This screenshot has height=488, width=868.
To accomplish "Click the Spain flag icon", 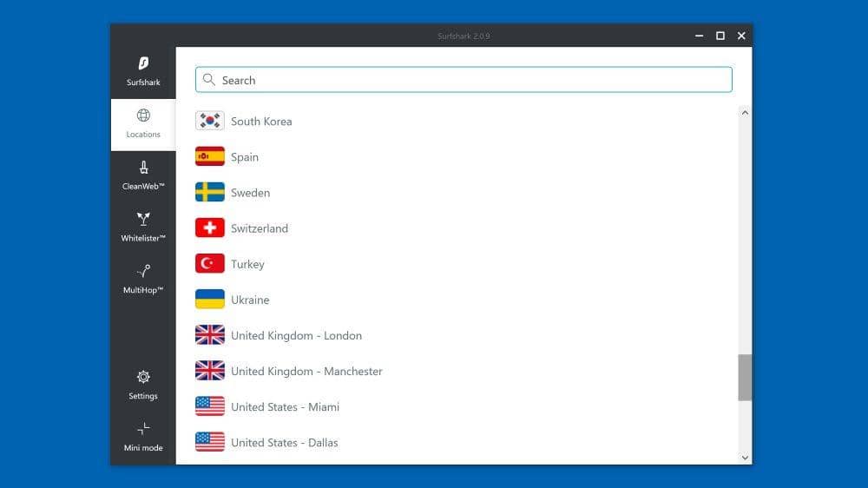I will pos(210,157).
